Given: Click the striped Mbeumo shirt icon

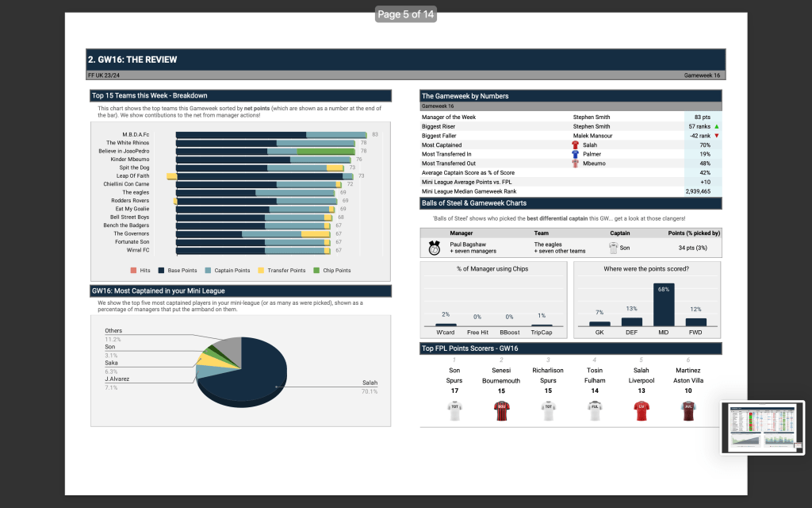Looking at the screenshot, I should coord(576,164).
